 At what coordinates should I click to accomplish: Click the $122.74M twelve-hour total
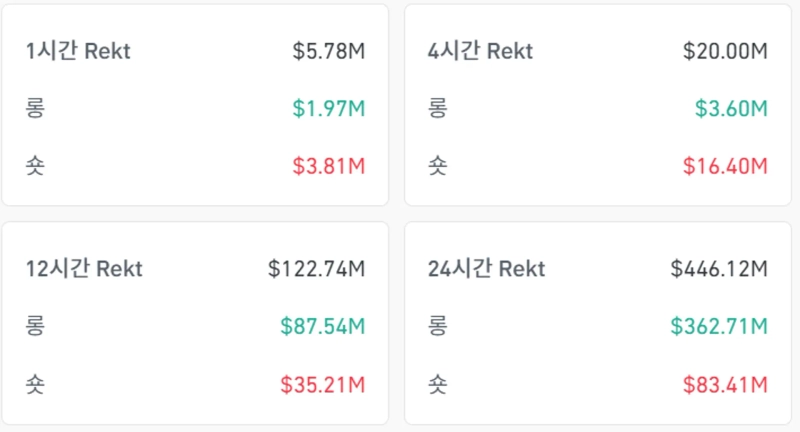coord(316,268)
